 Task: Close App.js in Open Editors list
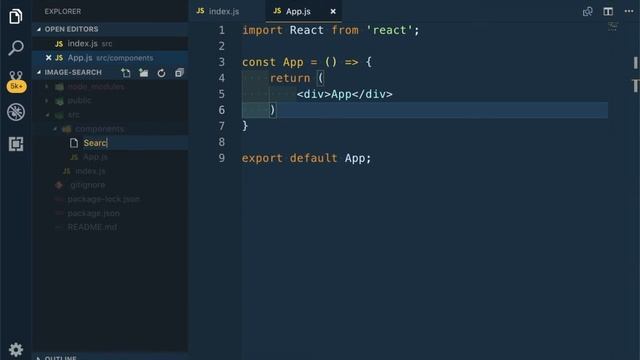click(48, 58)
